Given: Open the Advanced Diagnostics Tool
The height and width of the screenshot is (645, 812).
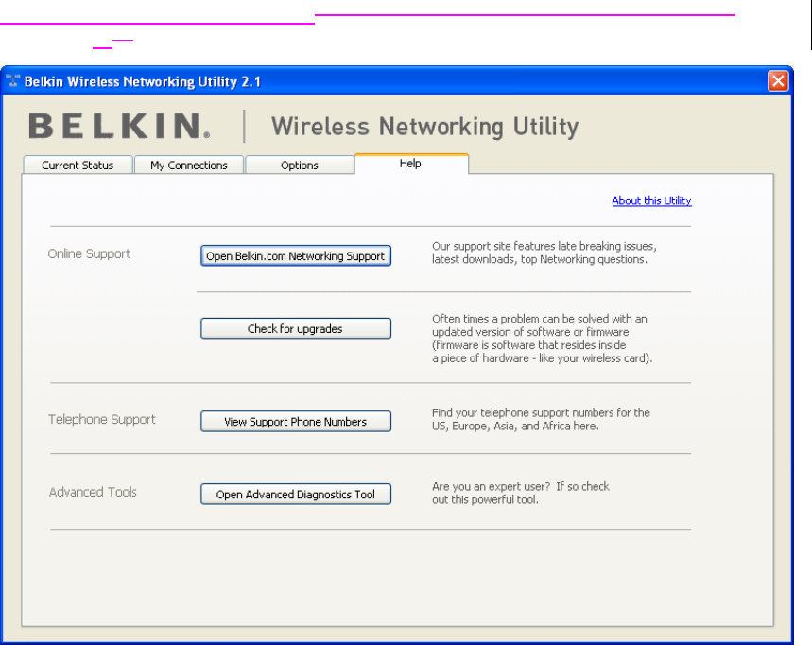Looking at the screenshot, I should click(296, 495).
